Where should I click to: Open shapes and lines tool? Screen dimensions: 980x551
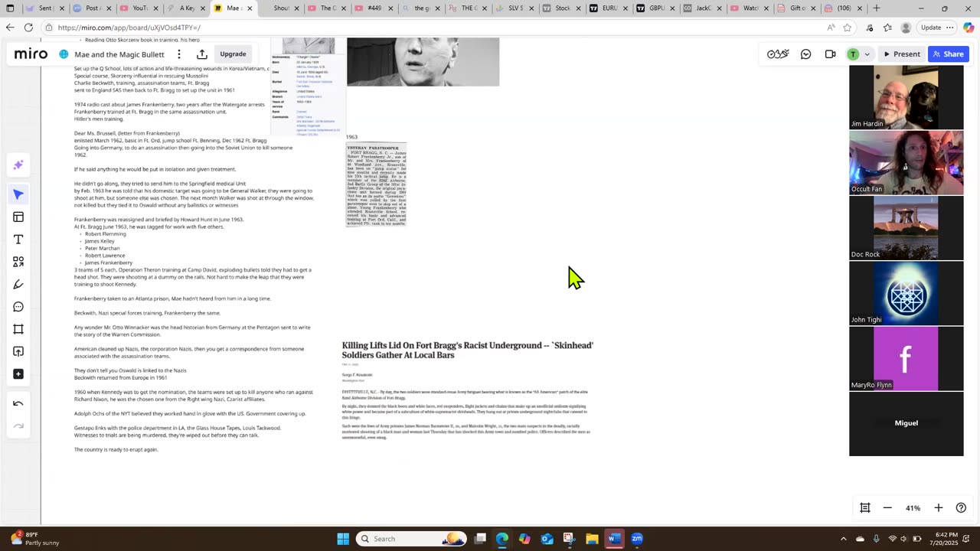[x=18, y=262]
